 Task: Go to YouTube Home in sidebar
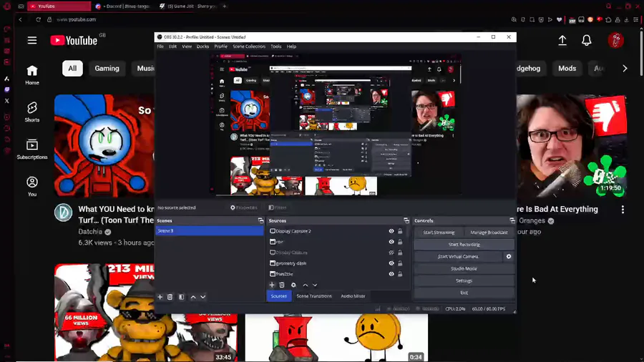click(x=32, y=75)
